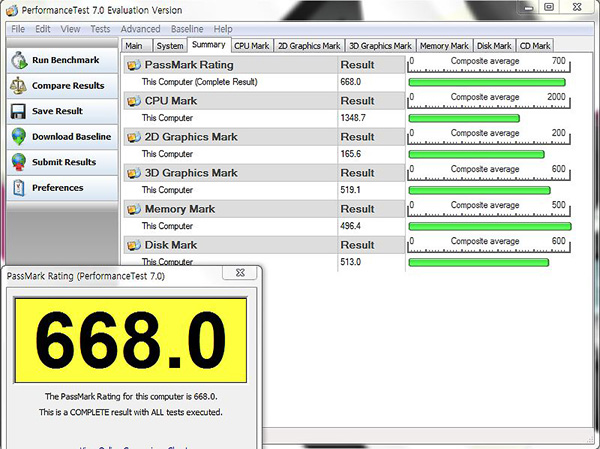Viewport: 600px width, 449px height.
Task: Click the Download Baseline globe icon
Action: click(18, 137)
